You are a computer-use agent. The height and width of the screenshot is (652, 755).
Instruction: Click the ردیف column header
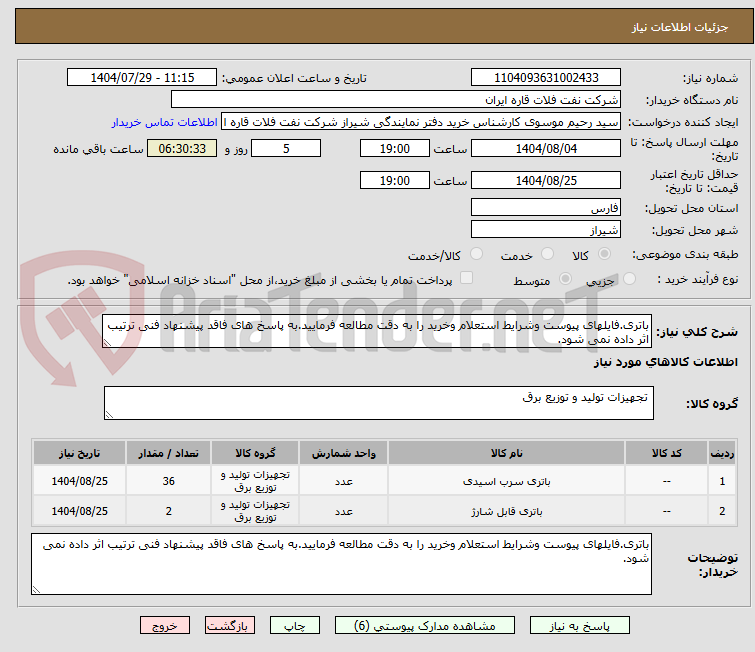pos(722,453)
